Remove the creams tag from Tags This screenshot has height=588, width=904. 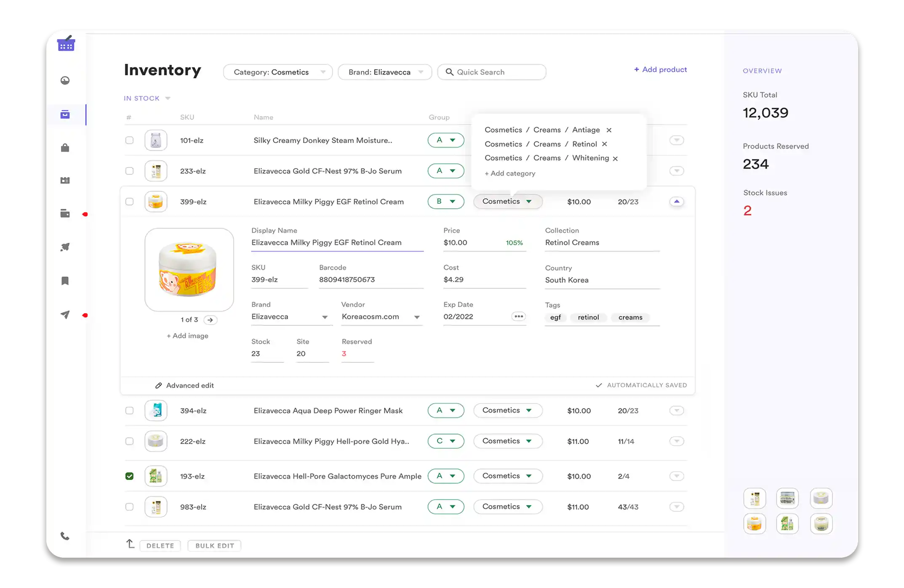[x=630, y=317]
